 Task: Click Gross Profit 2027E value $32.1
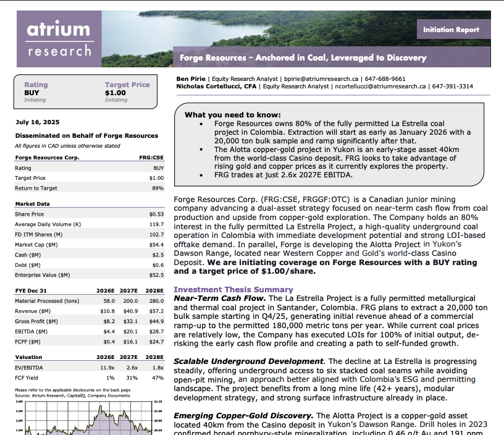click(130, 321)
